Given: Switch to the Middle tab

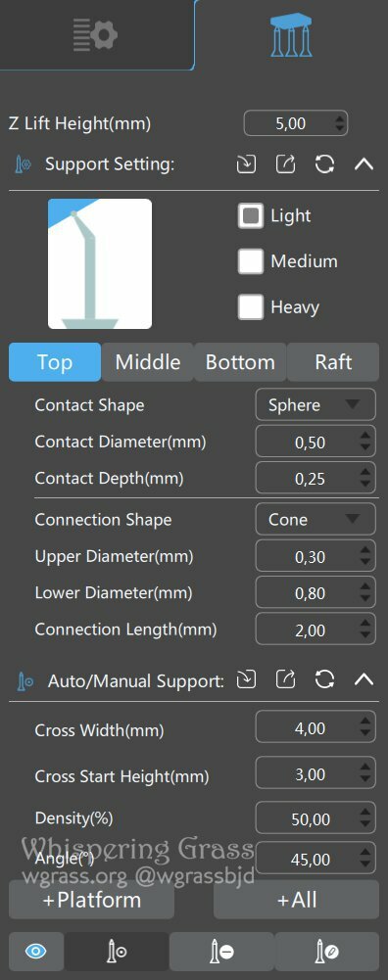Looking at the screenshot, I should pos(148,362).
